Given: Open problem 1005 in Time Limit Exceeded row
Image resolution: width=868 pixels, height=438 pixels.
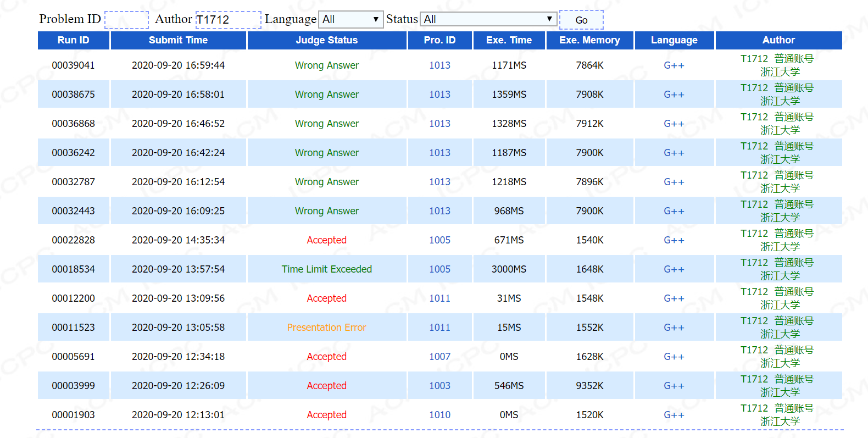Looking at the screenshot, I should click(x=439, y=269).
